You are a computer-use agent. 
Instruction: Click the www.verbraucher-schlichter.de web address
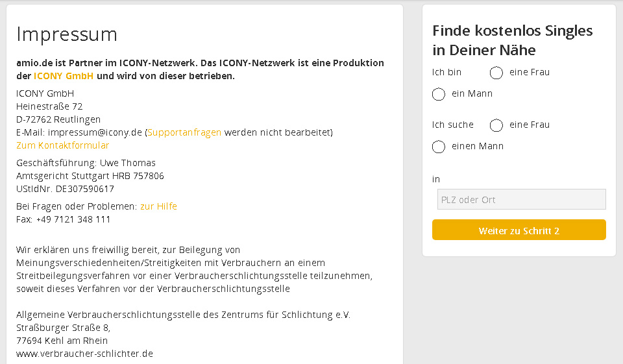tap(84, 354)
